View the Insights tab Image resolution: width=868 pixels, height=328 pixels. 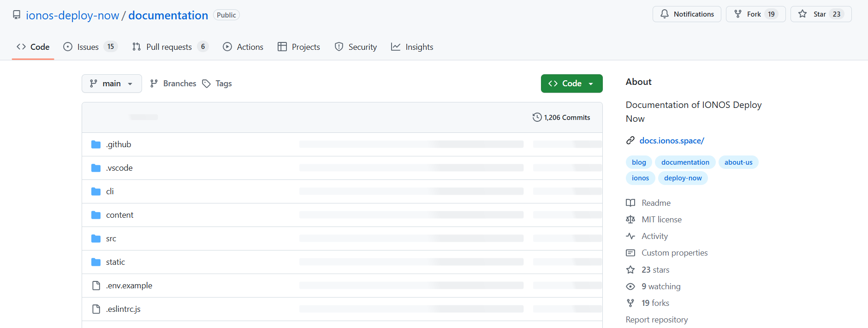[x=412, y=47]
